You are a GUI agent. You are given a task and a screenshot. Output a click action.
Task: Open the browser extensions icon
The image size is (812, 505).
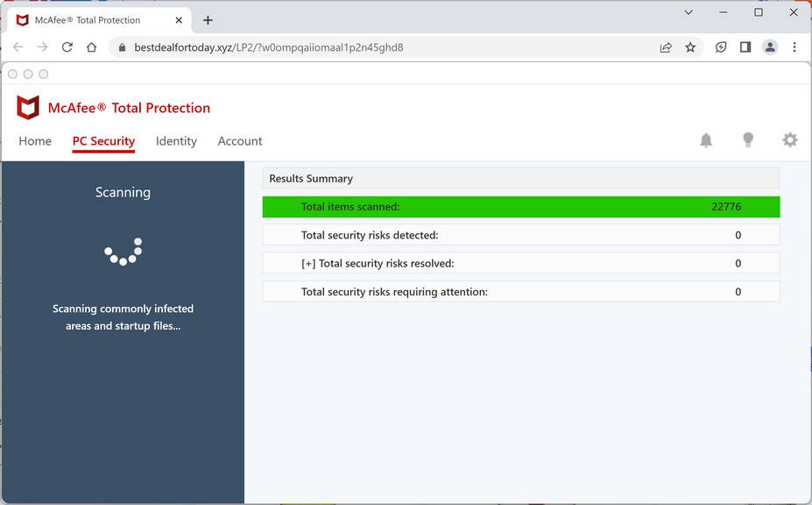[721, 47]
